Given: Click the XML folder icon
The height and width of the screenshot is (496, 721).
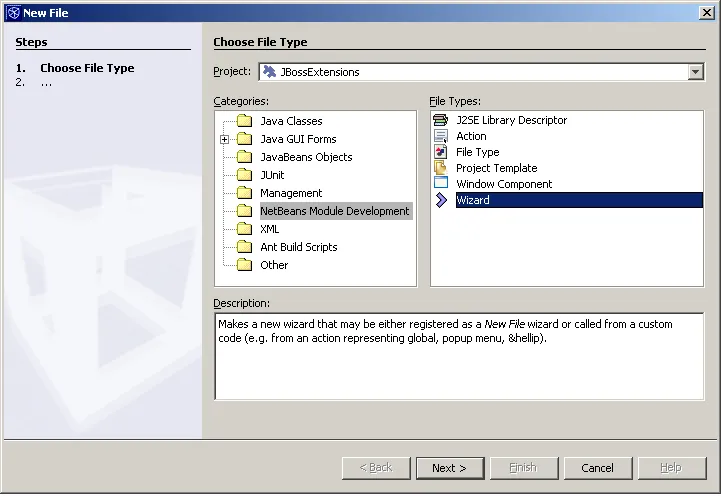Looking at the screenshot, I should click(x=244, y=228).
